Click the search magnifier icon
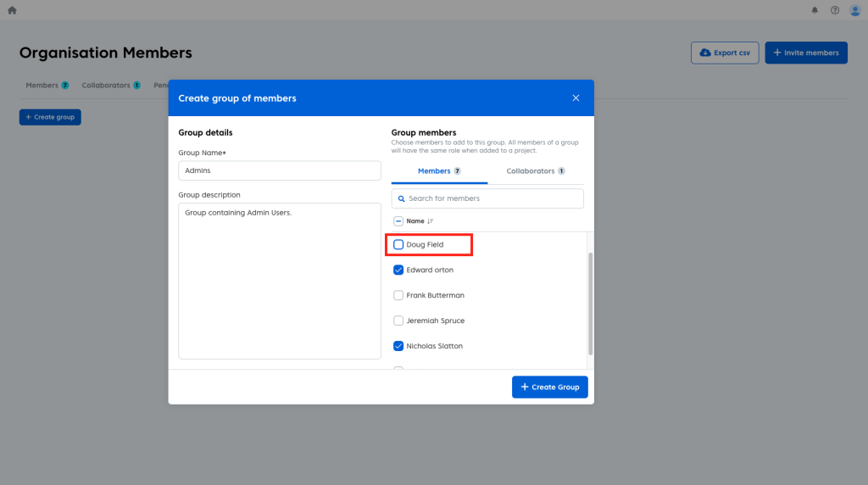 pos(400,198)
